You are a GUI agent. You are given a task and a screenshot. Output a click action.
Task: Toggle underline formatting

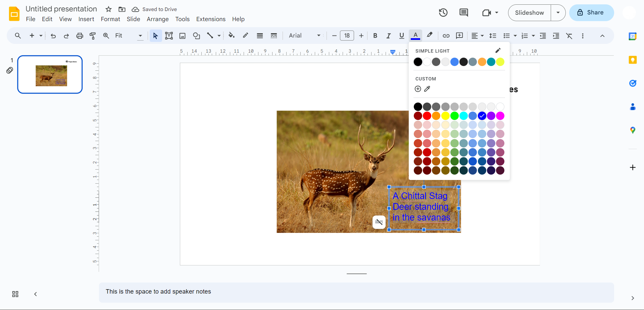tap(401, 36)
